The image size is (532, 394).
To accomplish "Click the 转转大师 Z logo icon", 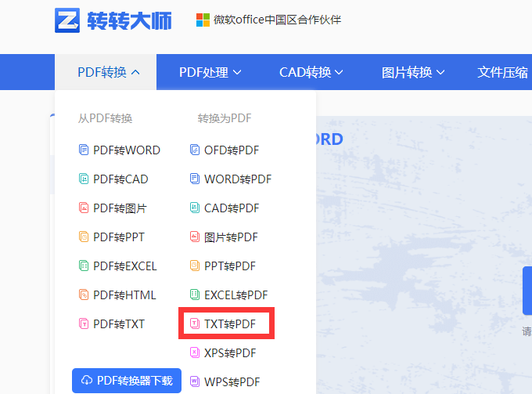I will coord(67,20).
